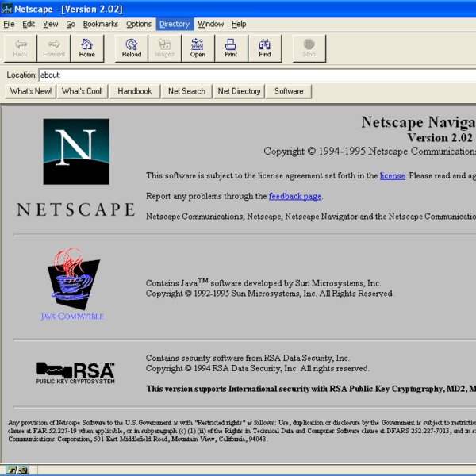
Task: Open the Bookmarks menu
Action: 100,24
